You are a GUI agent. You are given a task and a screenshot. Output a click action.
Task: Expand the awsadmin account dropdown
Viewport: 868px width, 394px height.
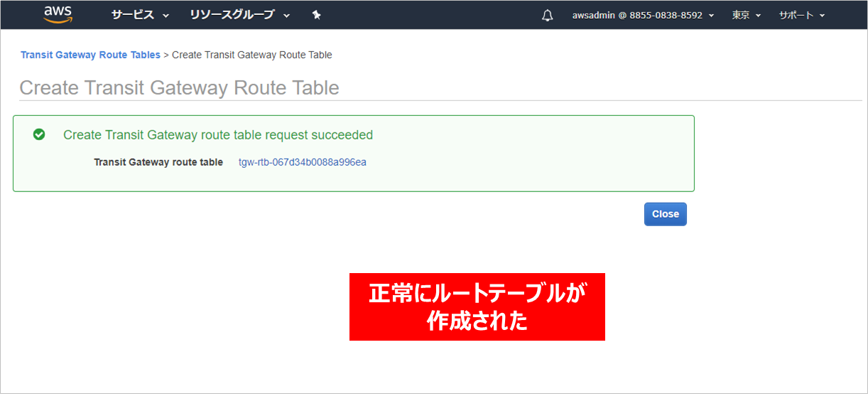click(x=643, y=15)
